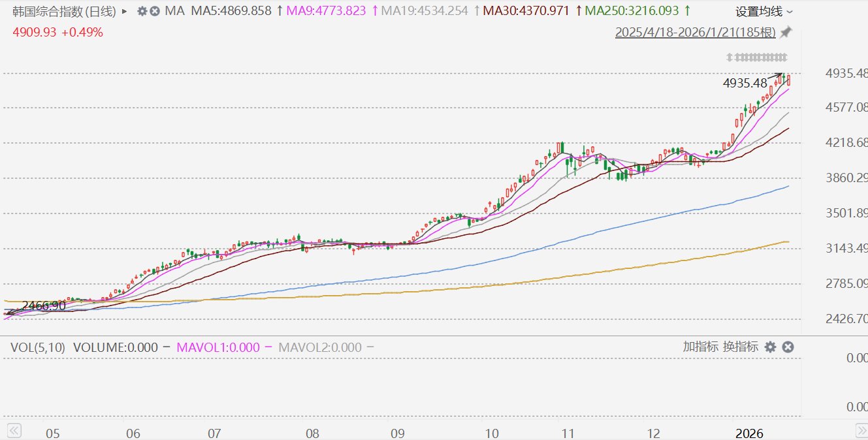Click the 2026 marker on time axis
This screenshot has width=868, height=440.
(749, 433)
